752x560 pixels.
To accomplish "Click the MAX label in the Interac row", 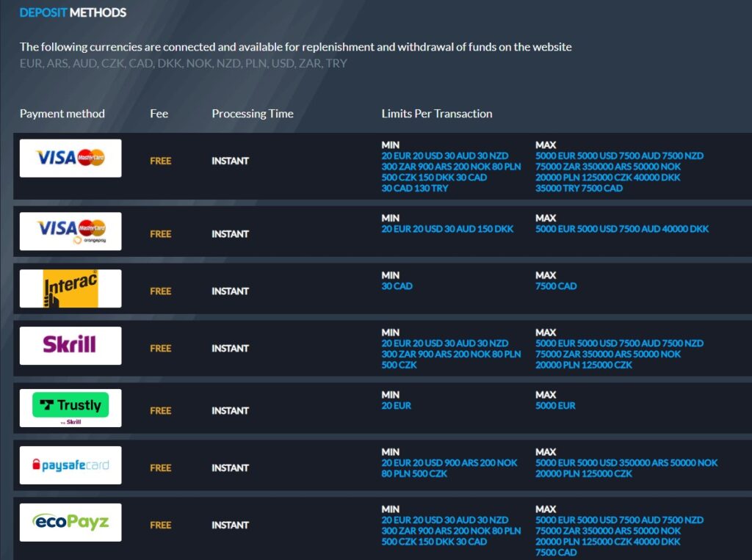I will (x=546, y=275).
